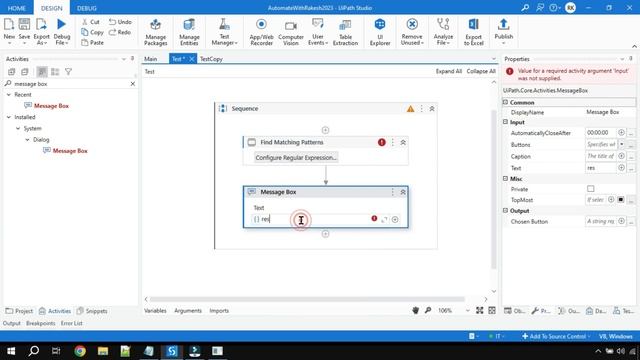This screenshot has height=360, width=640.
Task: Click Paste in the ribbon
Action: tap(92, 42)
